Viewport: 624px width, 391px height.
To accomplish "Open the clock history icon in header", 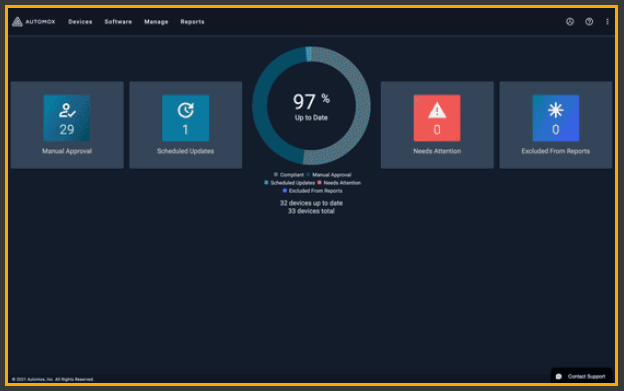I will (570, 22).
